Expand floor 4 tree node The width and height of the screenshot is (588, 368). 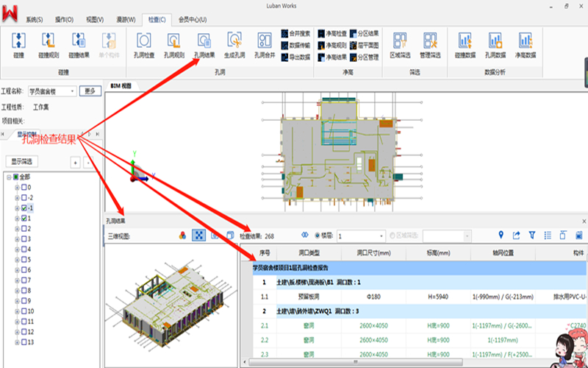[x=17, y=250]
